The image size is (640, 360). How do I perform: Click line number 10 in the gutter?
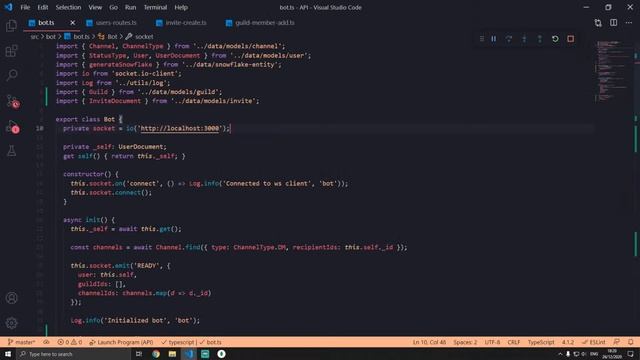click(40, 128)
